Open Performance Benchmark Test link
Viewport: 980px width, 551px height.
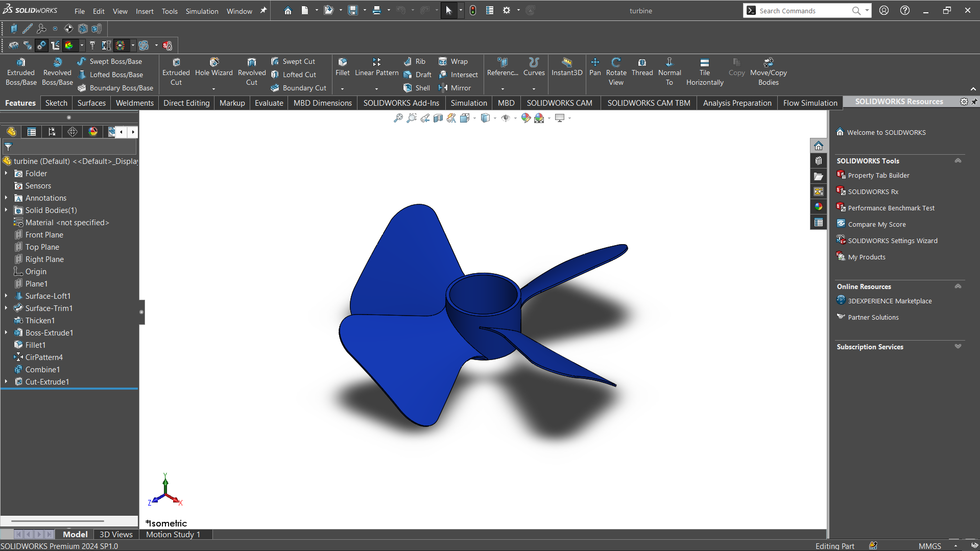891,208
